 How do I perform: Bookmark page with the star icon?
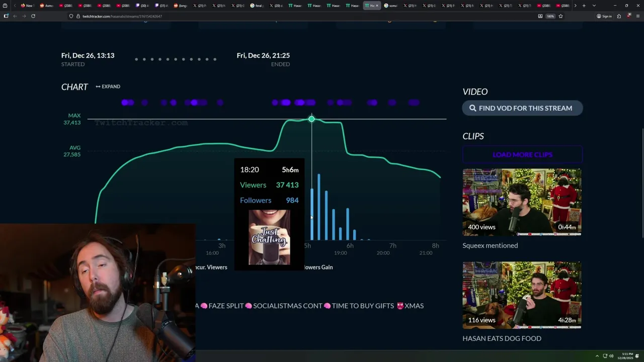pos(560,16)
